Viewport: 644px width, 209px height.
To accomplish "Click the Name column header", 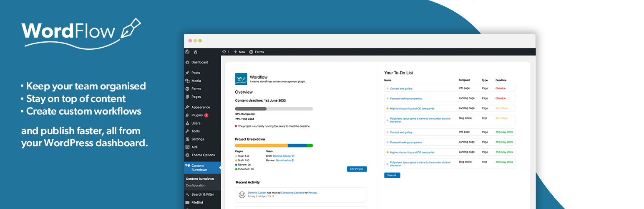I will (x=388, y=80).
